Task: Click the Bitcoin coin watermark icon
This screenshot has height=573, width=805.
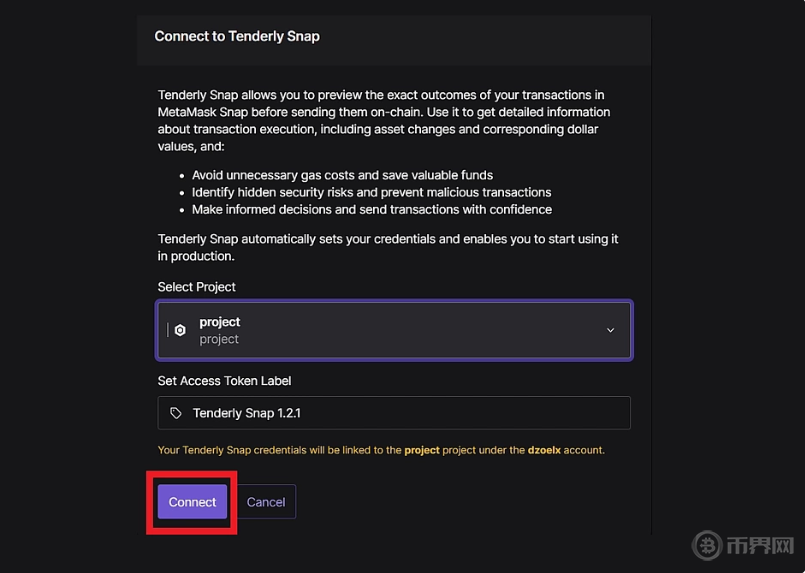Action: 708,548
